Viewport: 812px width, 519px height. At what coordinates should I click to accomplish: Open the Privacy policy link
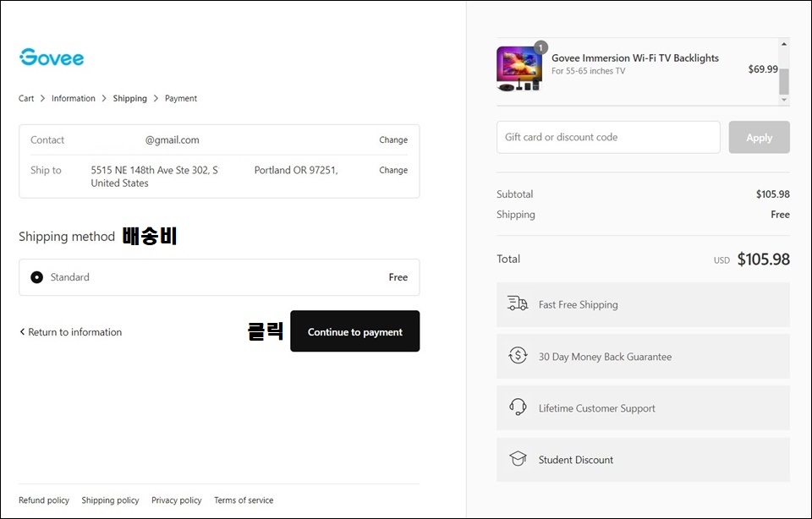point(177,500)
